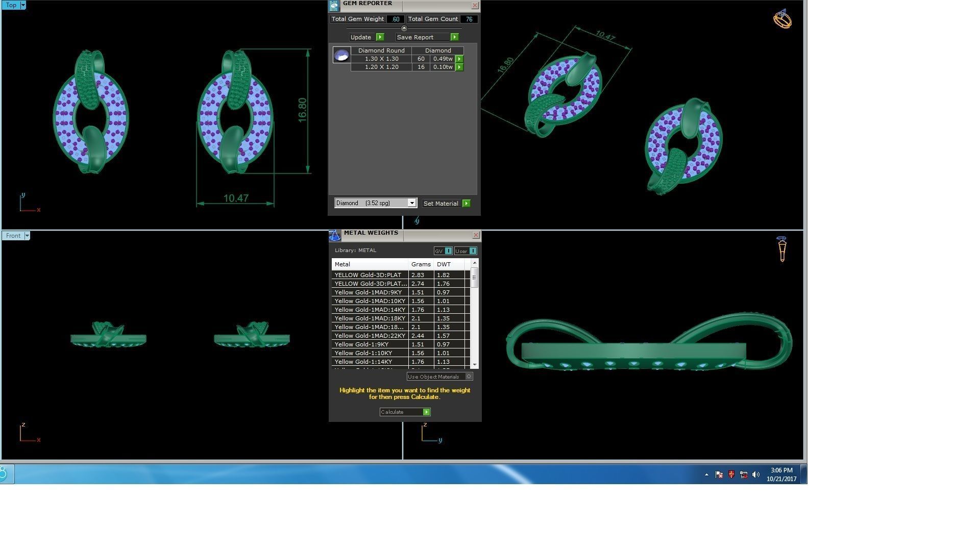Viewport: 980px width, 551px height.
Task: Open the Diamond material dropdown
Action: point(411,203)
